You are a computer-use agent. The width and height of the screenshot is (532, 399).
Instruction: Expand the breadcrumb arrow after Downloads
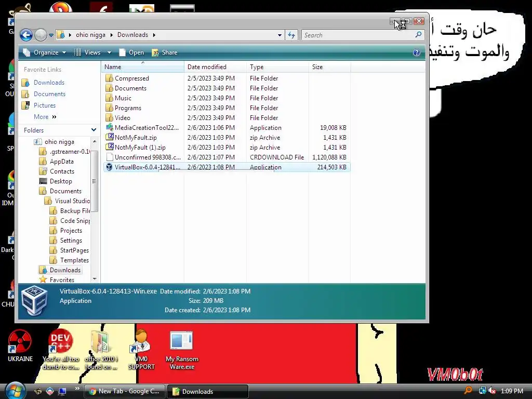click(154, 35)
